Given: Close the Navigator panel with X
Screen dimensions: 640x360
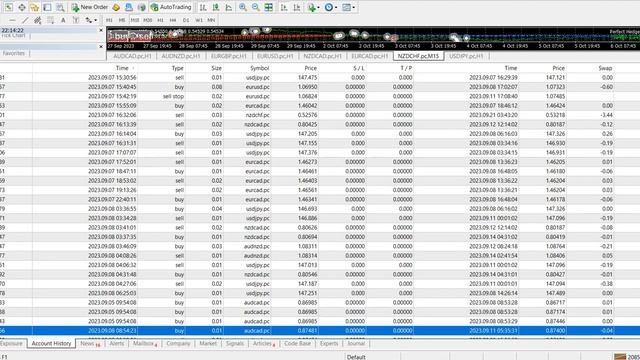Looking at the screenshot, I should click(101, 47).
